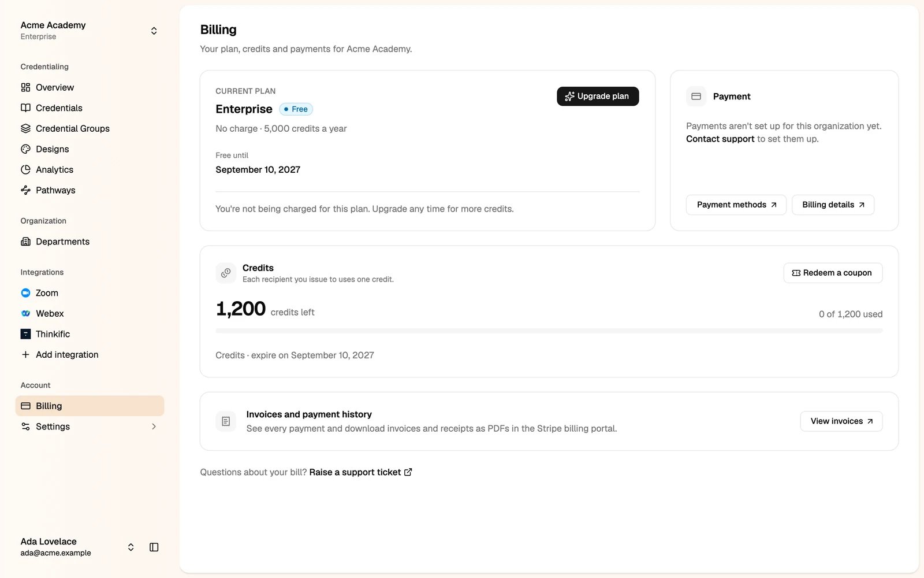Click ada@acme.example email text
The width and height of the screenshot is (924, 578).
point(56,553)
